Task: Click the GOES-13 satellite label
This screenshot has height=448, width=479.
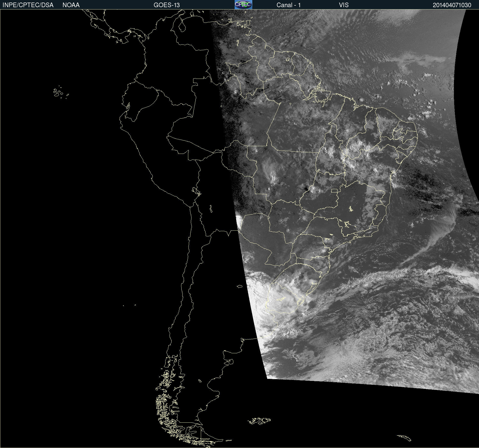Action: [x=167, y=5]
